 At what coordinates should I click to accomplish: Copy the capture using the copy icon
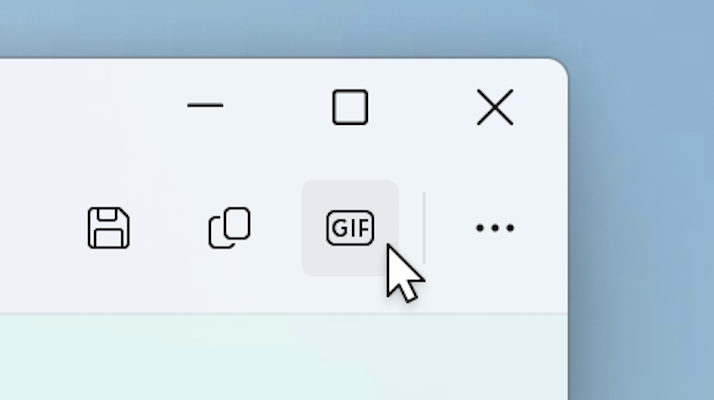pos(229,228)
